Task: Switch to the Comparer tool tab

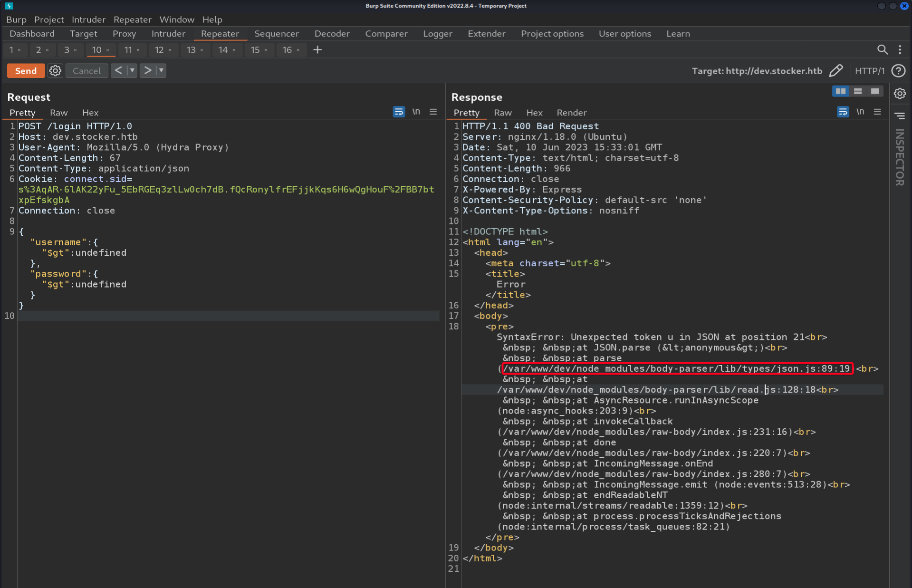Action: [x=386, y=34]
